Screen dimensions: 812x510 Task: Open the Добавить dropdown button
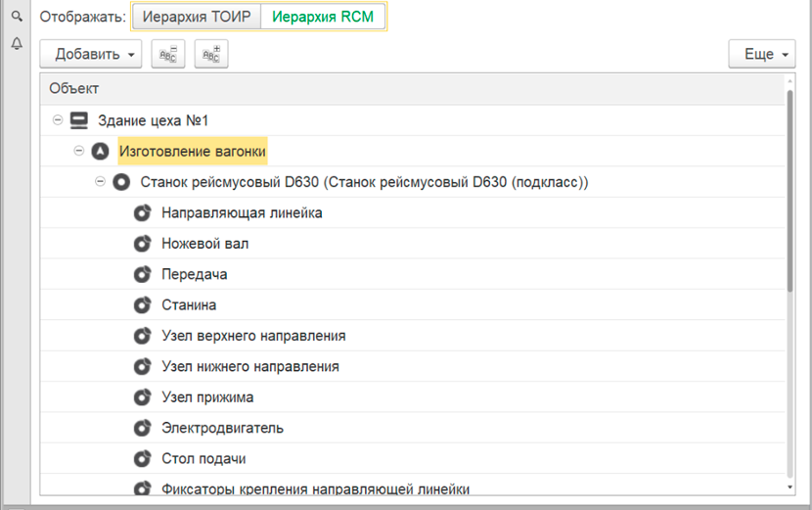91,54
